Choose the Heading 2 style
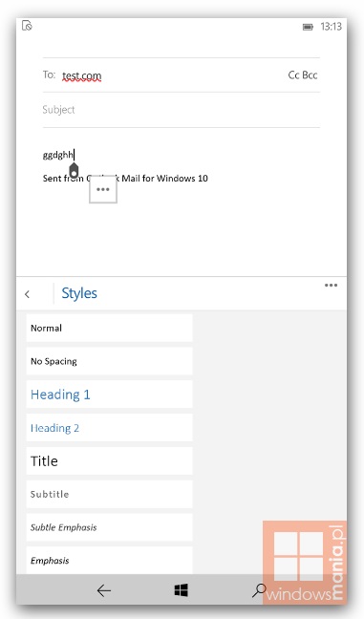Image resolution: width=364 pixels, height=619 pixels. [109, 428]
